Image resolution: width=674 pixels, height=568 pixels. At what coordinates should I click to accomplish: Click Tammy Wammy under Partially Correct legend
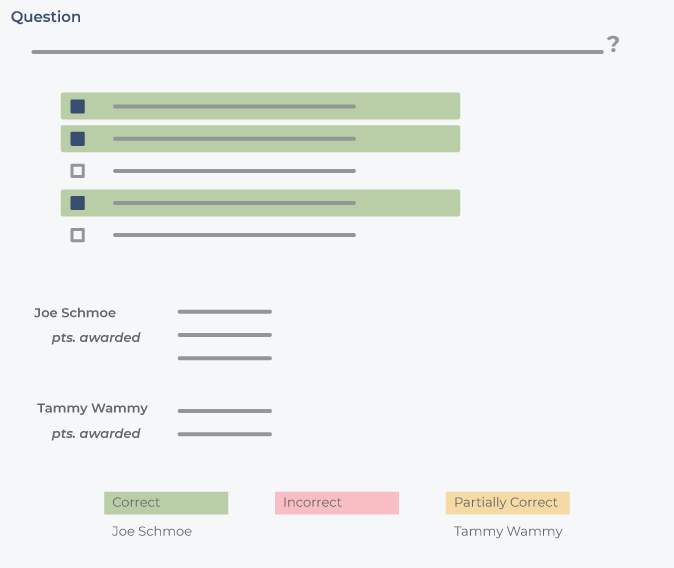(x=508, y=531)
